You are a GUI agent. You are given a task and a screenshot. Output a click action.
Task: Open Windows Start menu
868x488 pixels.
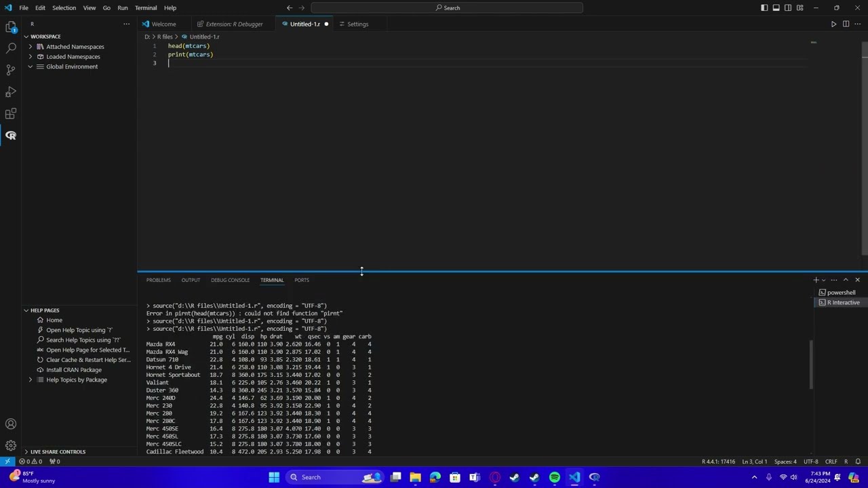pyautogui.click(x=274, y=477)
